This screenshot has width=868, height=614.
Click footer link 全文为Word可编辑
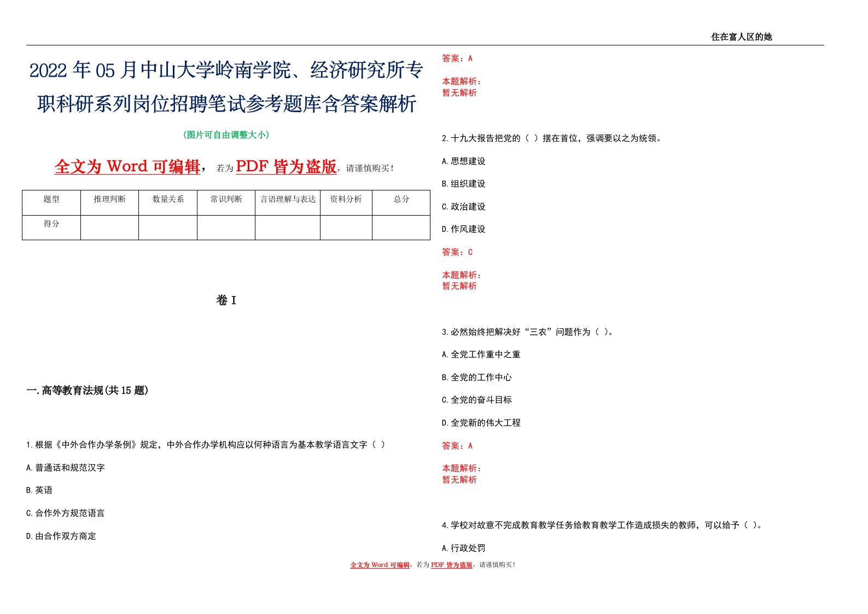point(380,565)
